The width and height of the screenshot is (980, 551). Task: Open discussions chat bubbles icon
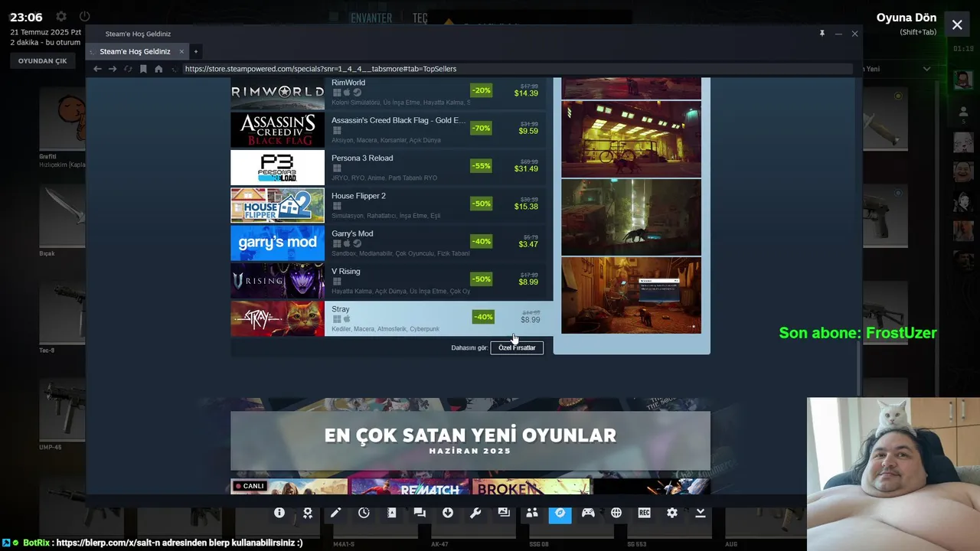[x=420, y=513]
